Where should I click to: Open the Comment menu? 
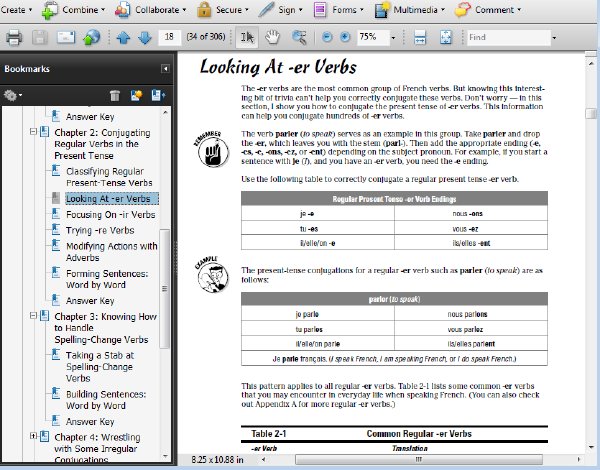488,10
